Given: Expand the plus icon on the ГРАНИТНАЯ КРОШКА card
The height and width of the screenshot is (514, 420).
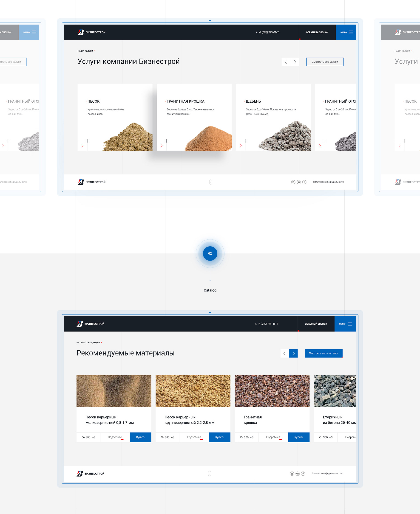Looking at the screenshot, I should (166, 141).
